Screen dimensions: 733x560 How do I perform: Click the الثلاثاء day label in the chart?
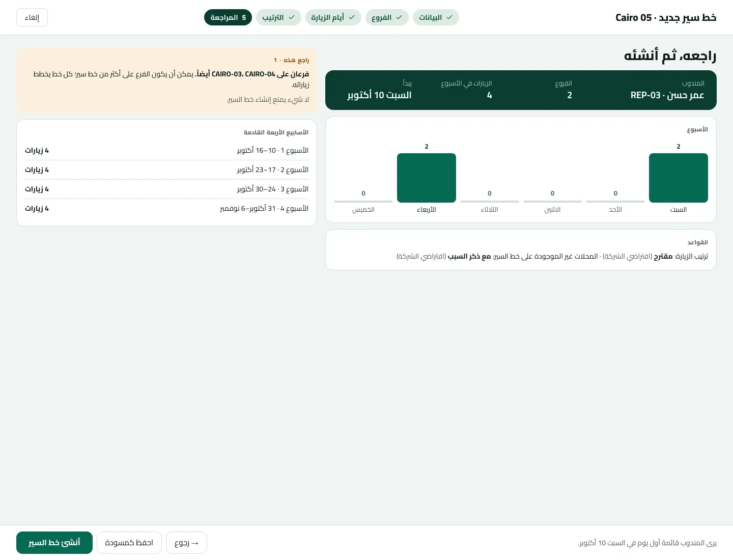pyautogui.click(x=490, y=210)
